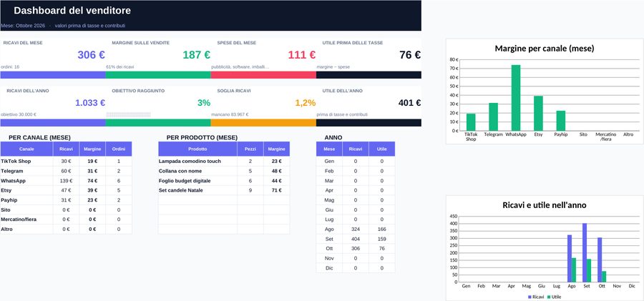Image resolution: width=644 pixels, height=301 pixels.
Task: Click the "PER CANALE (MESE)" section heading
Action: tap(39, 137)
